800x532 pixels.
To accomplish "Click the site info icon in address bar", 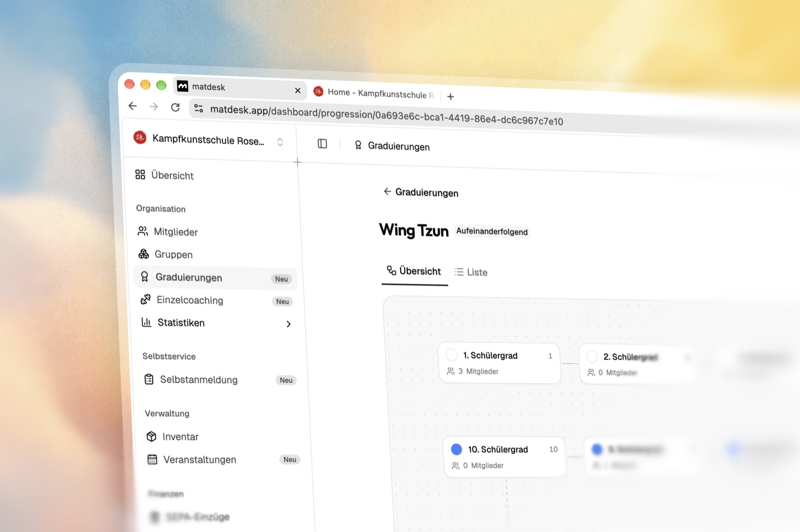I will point(199,108).
